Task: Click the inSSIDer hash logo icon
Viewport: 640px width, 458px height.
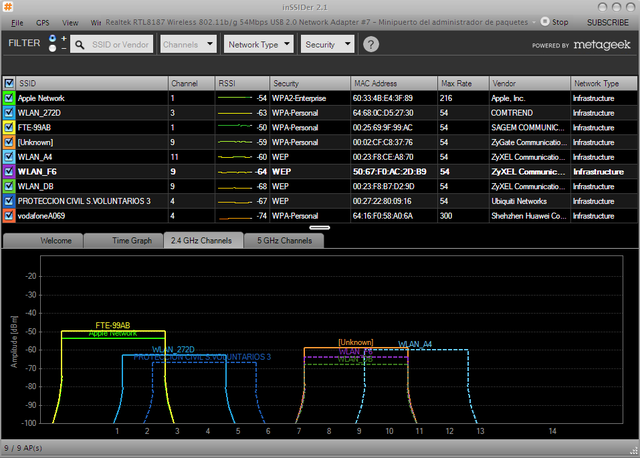Action: click(x=8, y=7)
